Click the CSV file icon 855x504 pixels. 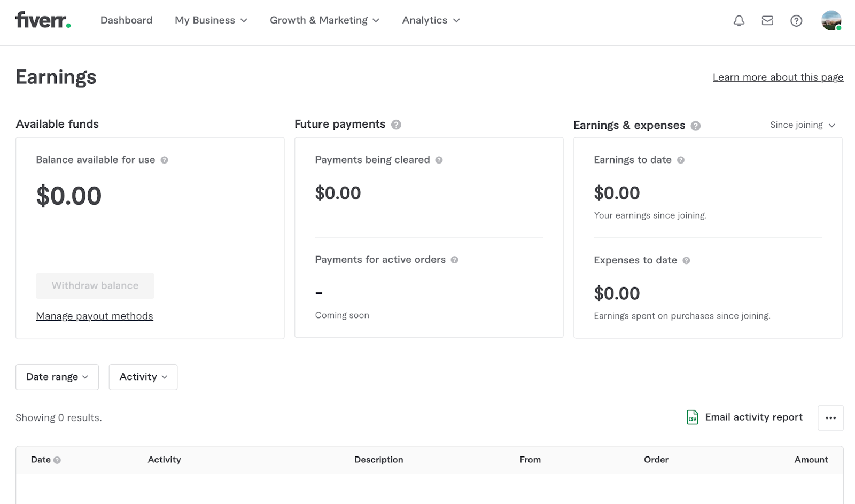[692, 417]
